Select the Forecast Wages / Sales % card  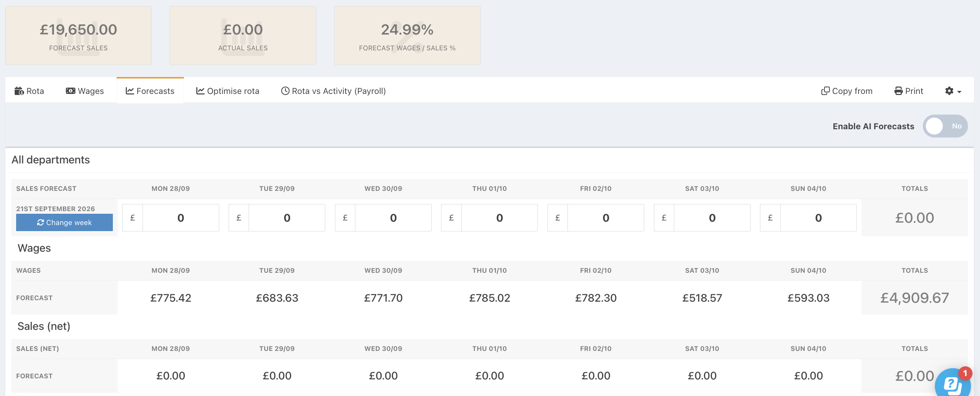point(407,35)
